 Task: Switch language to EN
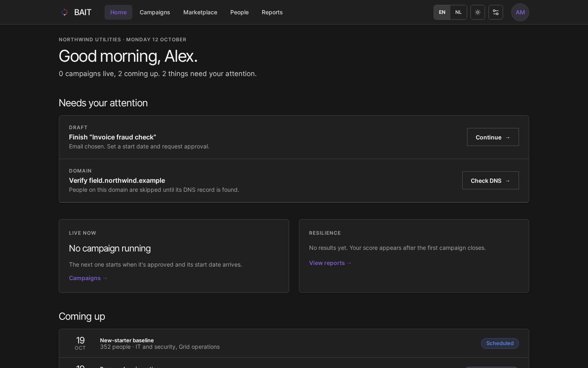pyautogui.click(x=442, y=12)
